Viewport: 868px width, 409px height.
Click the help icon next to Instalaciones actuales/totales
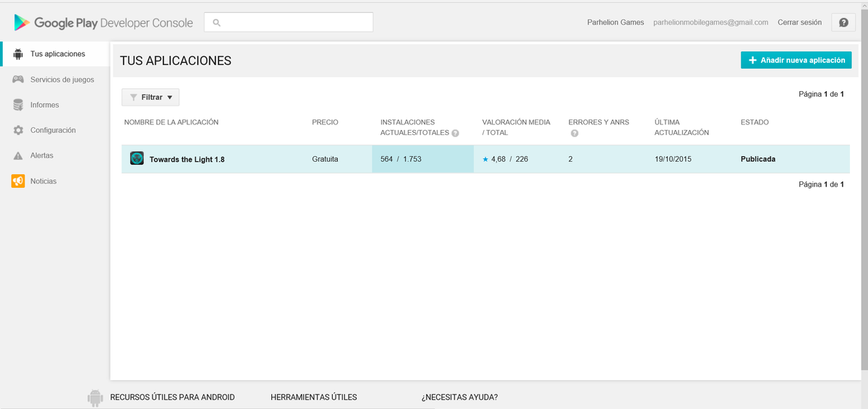pyautogui.click(x=456, y=133)
